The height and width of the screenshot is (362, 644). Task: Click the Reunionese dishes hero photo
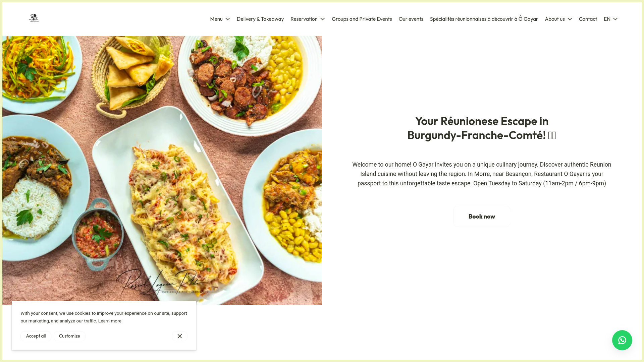162,170
